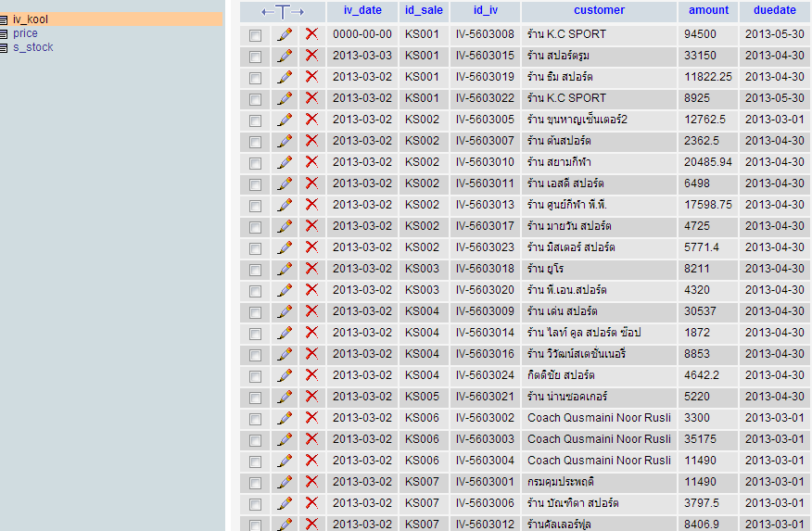Open the s_stock table

tap(33, 47)
